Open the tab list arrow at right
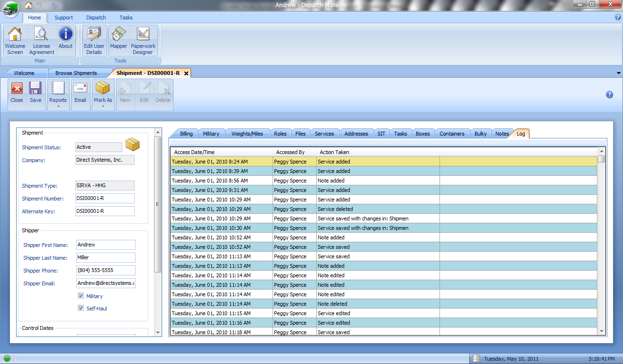This screenshot has width=623, height=364. [618, 73]
